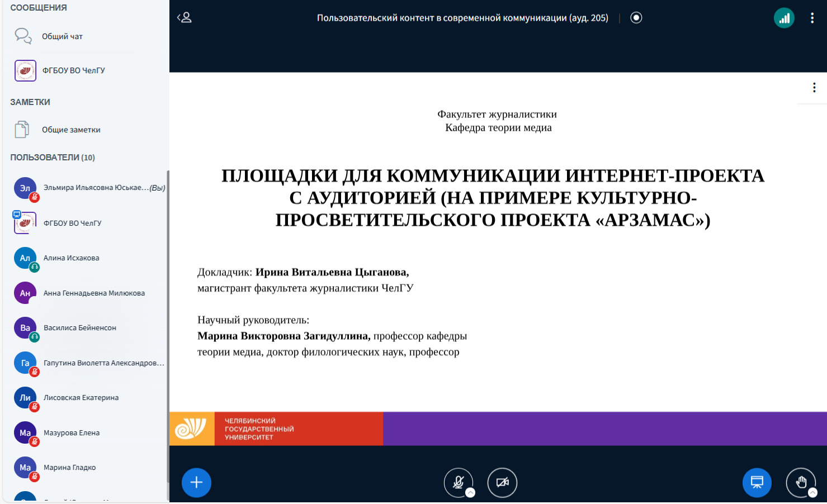
Task: Select user Алина Исхакова
Action: point(71,258)
